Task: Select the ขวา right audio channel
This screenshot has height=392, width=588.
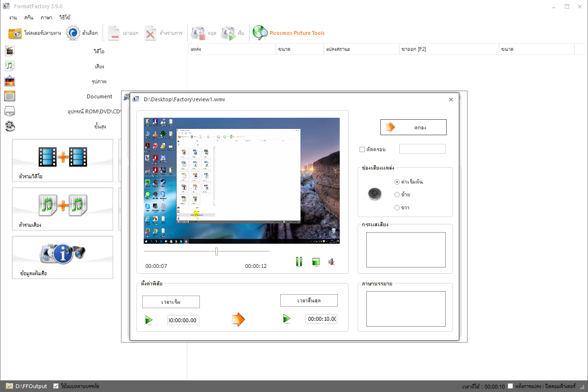Action: (x=397, y=208)
